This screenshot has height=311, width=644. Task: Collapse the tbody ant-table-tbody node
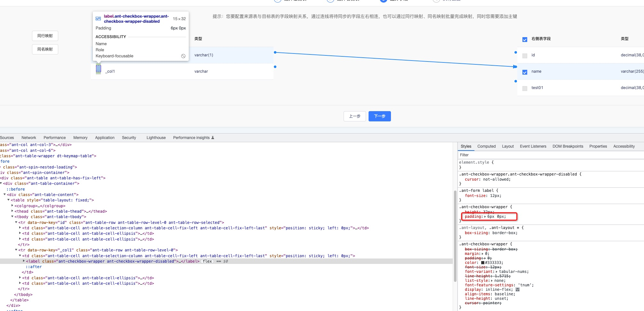click(12, 217)
